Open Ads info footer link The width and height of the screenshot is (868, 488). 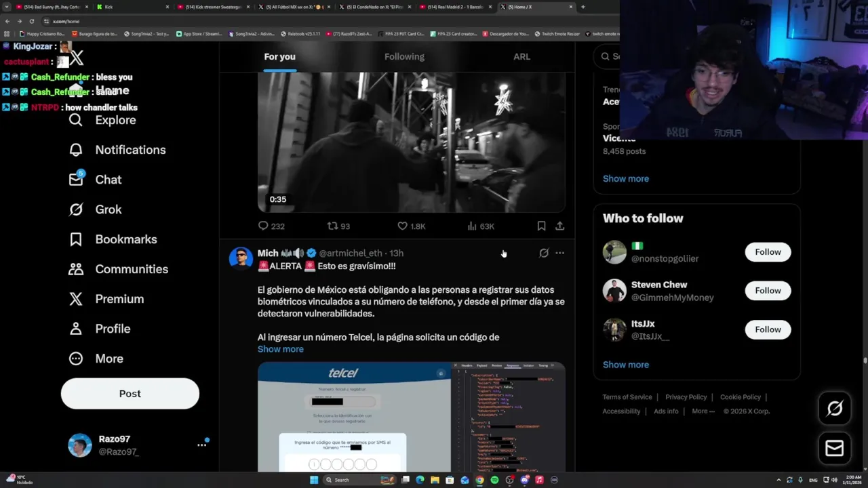click(x=666, y=411)
